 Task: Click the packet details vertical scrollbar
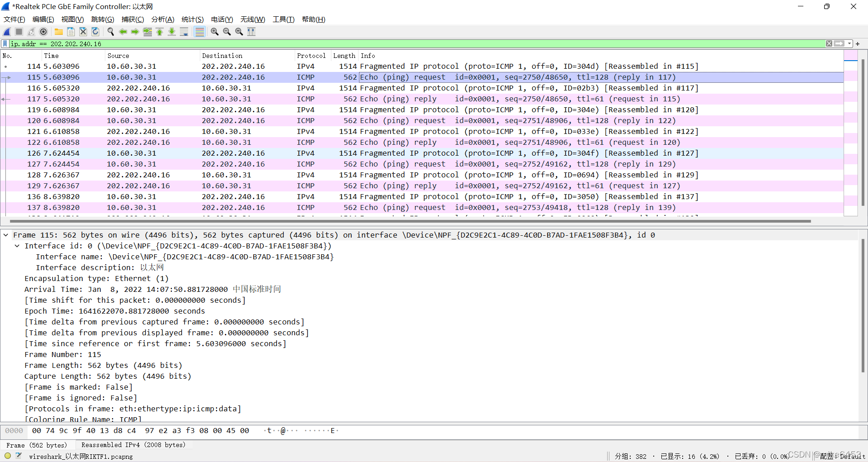coord(863,305)
